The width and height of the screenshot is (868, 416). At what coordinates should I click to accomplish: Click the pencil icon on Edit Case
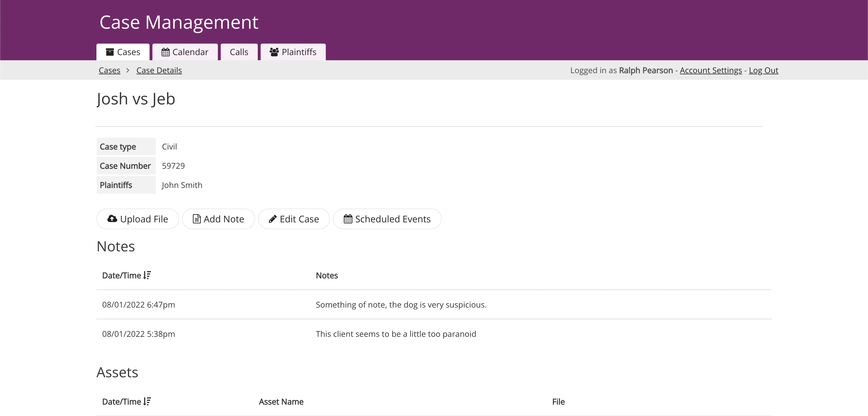point(273,219)
